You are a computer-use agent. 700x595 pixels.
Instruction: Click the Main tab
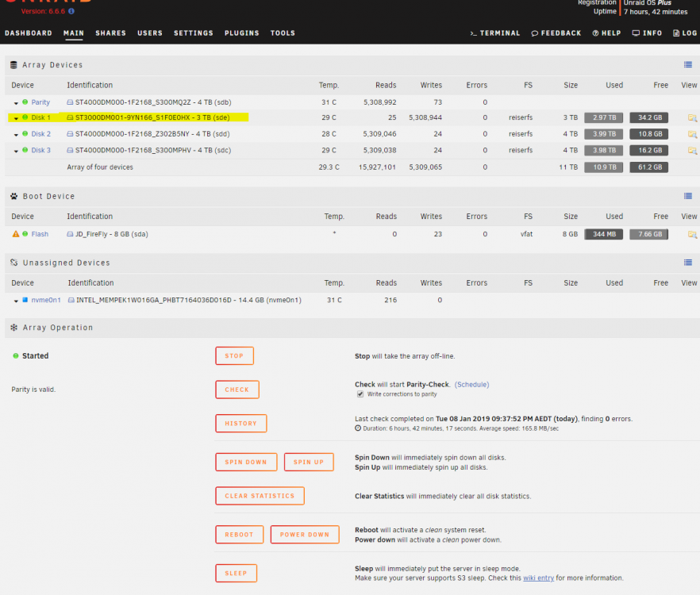click(74, 33)
